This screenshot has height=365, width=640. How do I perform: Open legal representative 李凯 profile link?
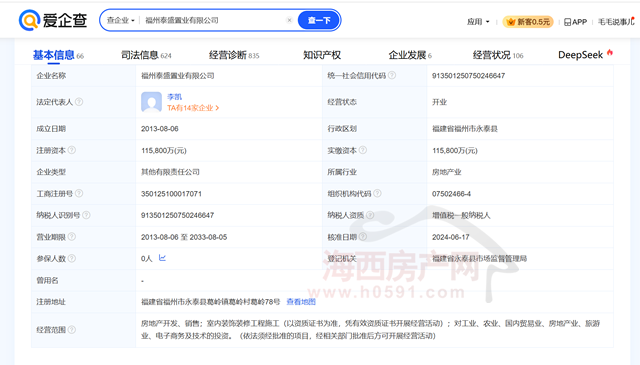click(x=174, y=97)
